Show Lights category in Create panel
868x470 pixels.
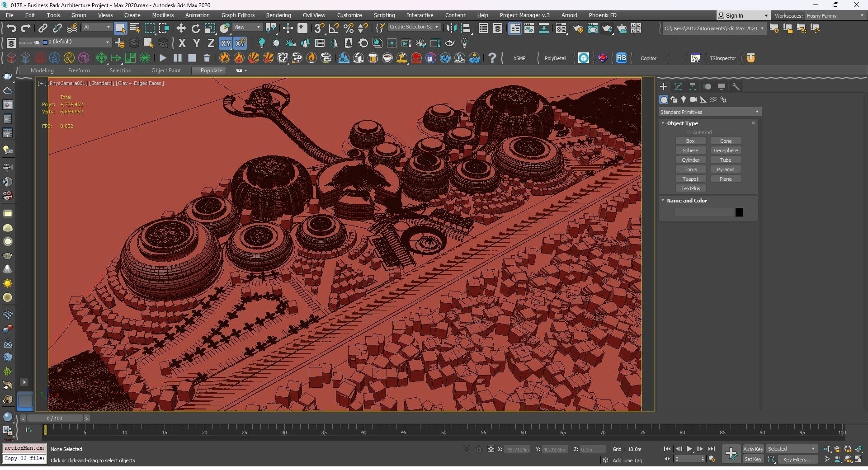pos(684,99)
